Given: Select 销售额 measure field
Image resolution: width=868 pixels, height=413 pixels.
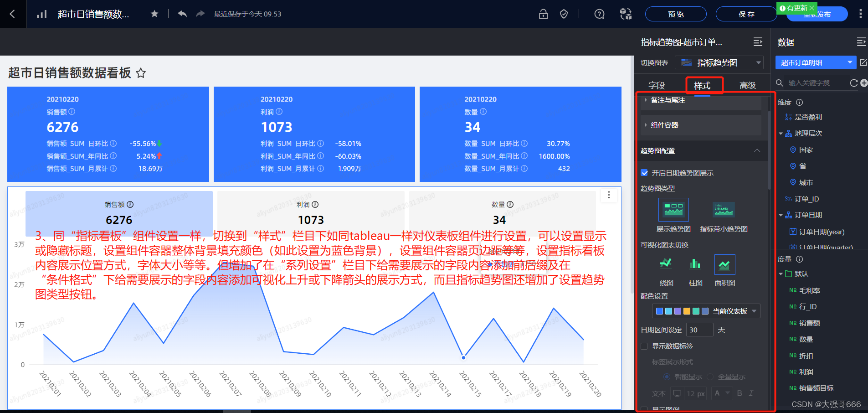Looking at the screenshot, I should coord(810,323).
